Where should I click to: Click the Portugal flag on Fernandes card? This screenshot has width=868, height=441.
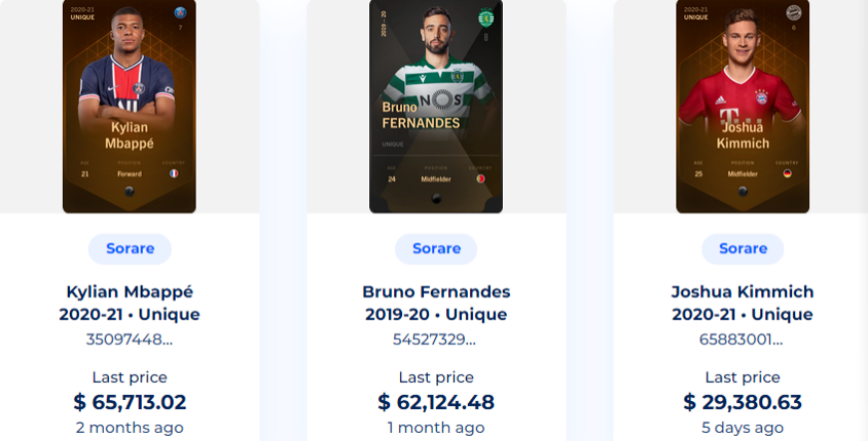click(481, 179)
